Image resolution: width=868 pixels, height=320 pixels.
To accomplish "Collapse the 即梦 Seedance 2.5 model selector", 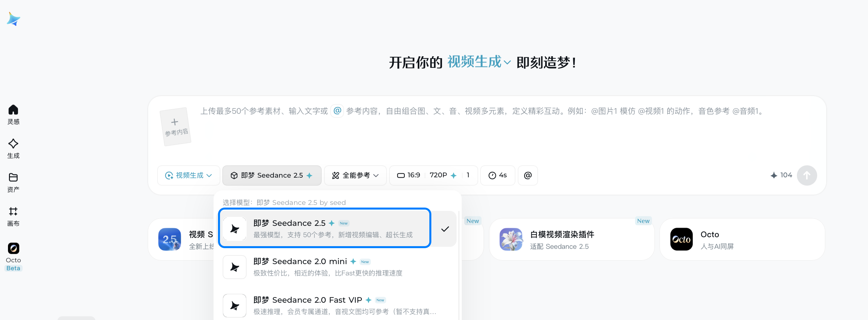I will (271, 175).
